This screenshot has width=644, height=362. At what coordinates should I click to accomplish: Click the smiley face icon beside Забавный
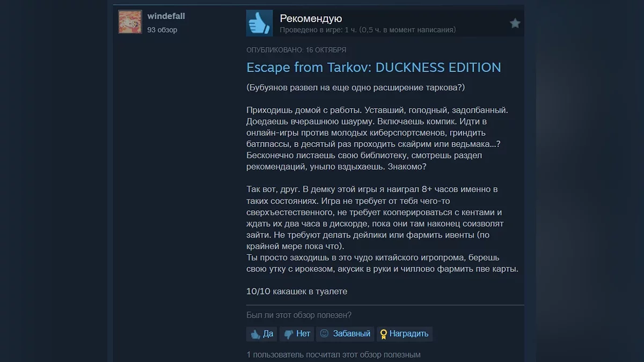[324, 334]
